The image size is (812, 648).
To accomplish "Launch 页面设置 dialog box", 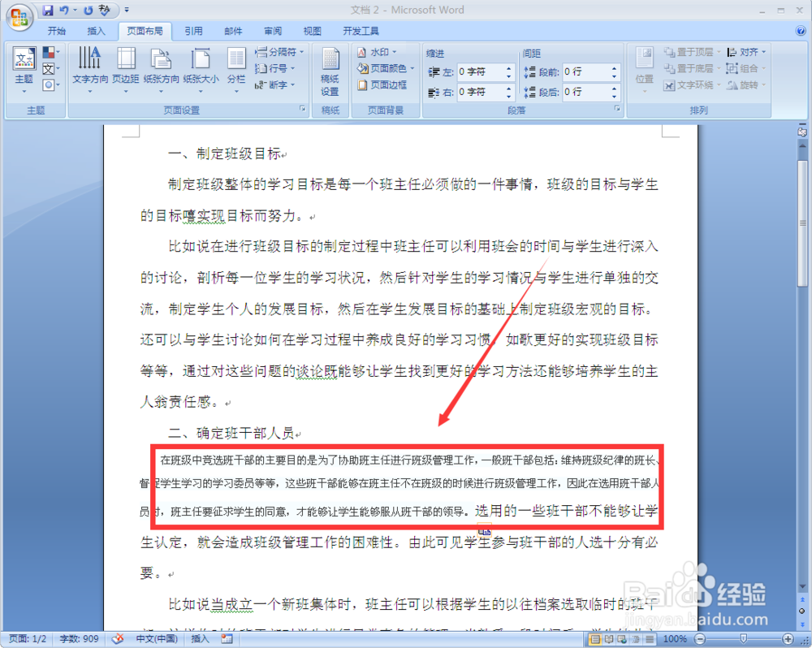I will [x=302, y=109].
